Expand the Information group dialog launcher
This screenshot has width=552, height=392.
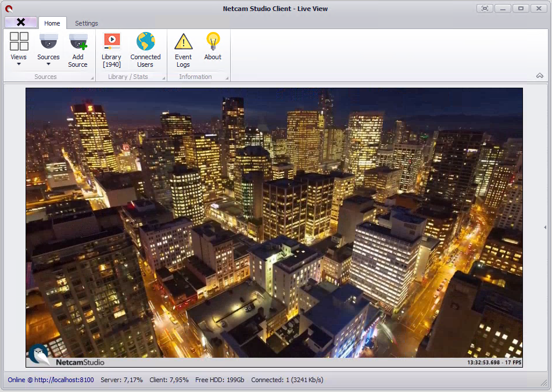pyautogui.click(x=227, y=77)
